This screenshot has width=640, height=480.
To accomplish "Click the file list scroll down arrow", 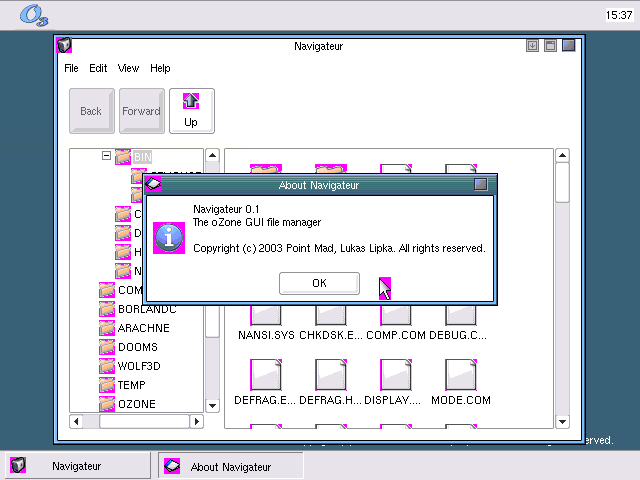I will pyautogui.click(x=562, y=422).
